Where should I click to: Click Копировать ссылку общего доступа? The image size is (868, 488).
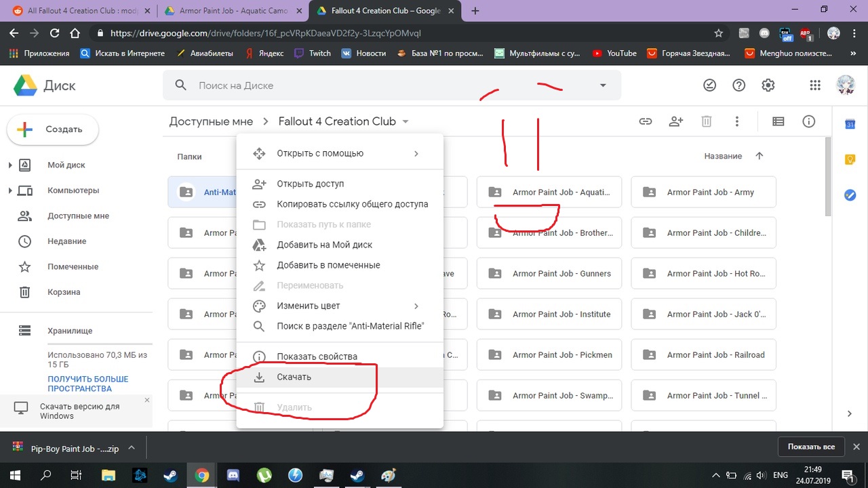click(340, 204)
